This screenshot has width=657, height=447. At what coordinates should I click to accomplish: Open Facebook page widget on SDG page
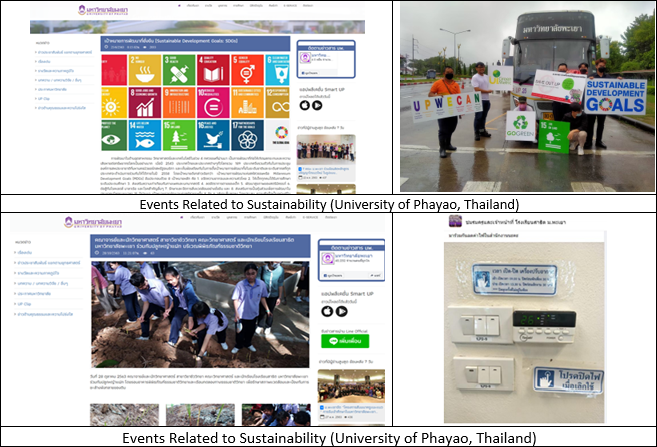point(326,59)
